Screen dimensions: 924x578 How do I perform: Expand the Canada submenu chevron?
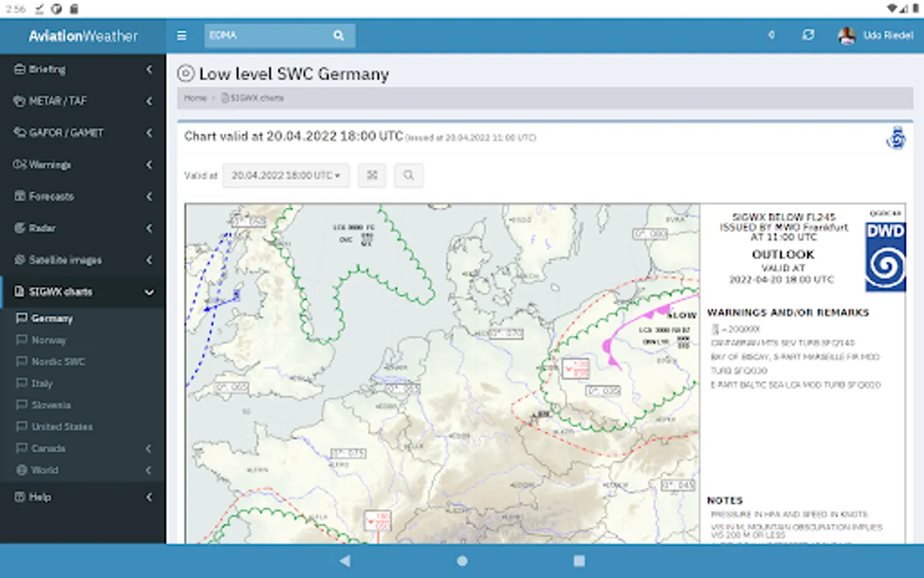149,448
